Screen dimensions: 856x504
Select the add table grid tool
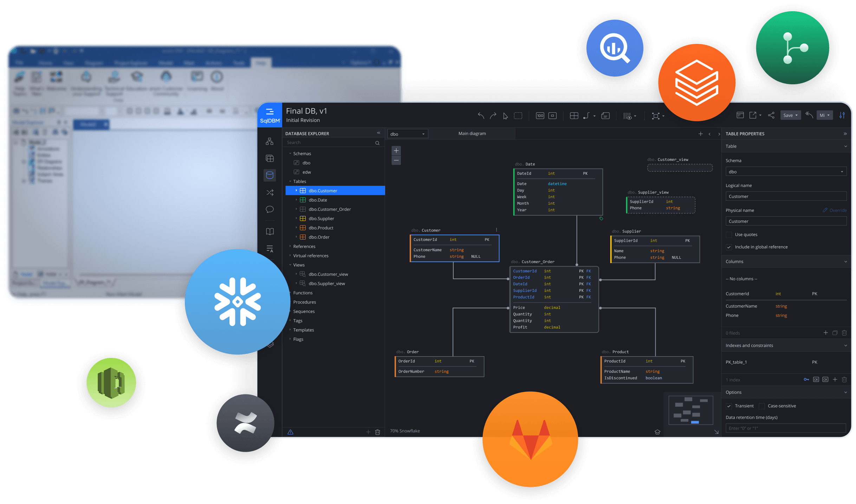574,116
